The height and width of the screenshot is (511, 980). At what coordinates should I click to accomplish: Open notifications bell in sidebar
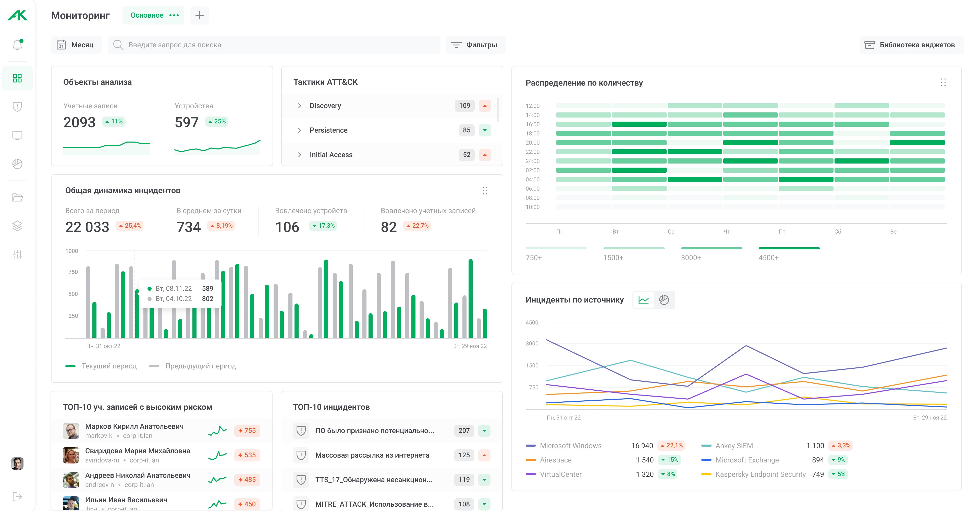(x=17, y=45)
